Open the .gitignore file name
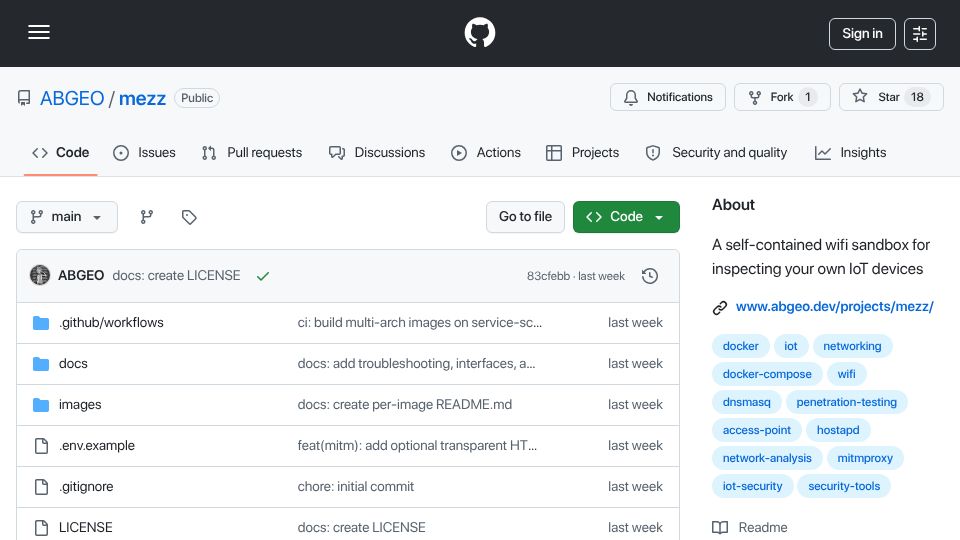960x540 pixels. [86, 487]
